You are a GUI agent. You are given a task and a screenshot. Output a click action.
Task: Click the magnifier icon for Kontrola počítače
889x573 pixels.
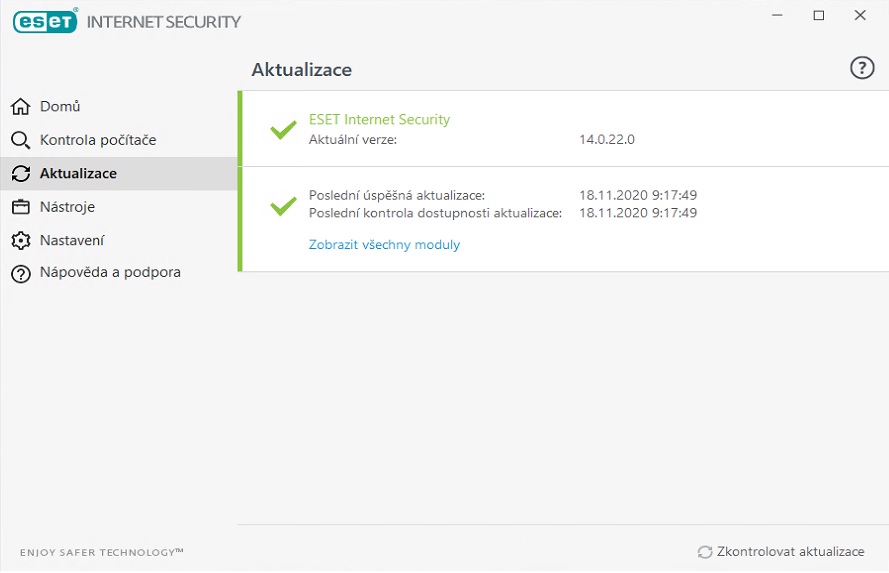click(20, 140)
